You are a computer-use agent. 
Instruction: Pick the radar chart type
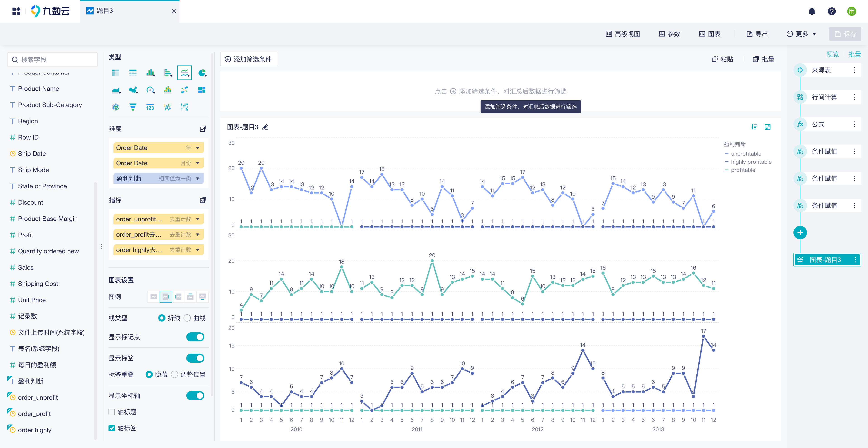116,107
